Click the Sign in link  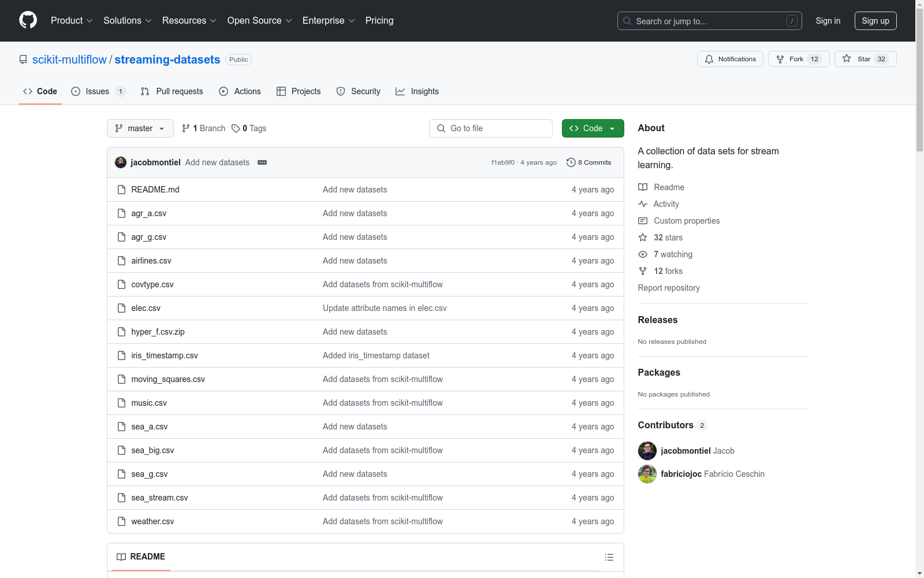pos(828,21)
